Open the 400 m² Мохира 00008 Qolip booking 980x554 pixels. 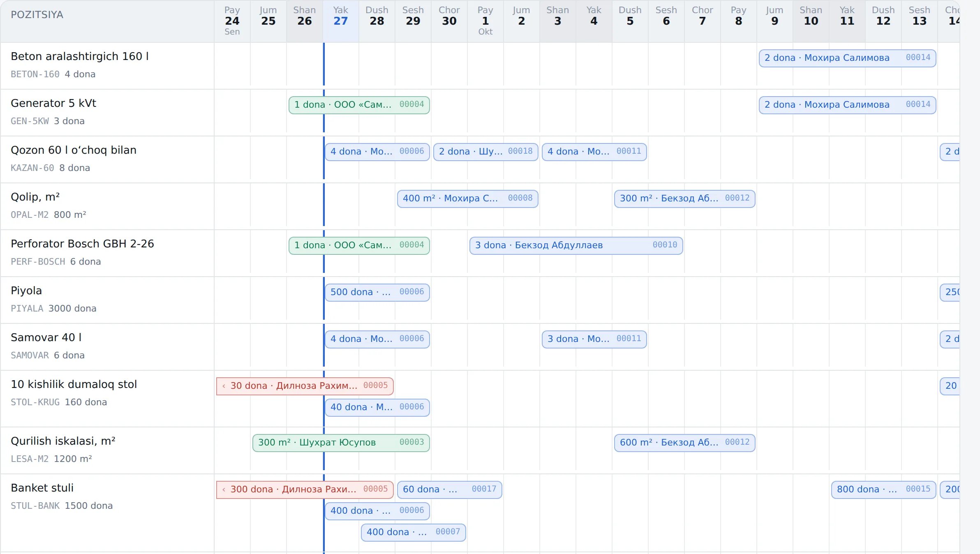tap(468, 199)
